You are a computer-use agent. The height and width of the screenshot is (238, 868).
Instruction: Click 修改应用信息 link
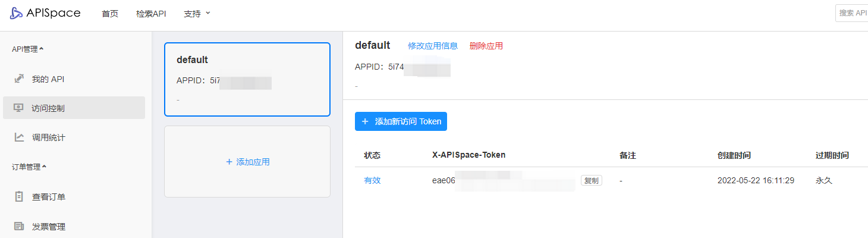point(433,46)
